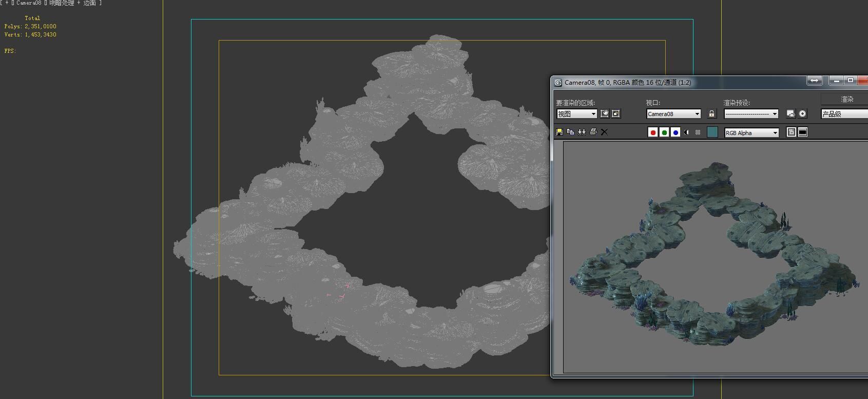Image resolution: width=868 pixels, height=399 pixels.
Task: Open the Camera08 viewport dropdown
Action: pyautogui.click(x=673, y=114)
